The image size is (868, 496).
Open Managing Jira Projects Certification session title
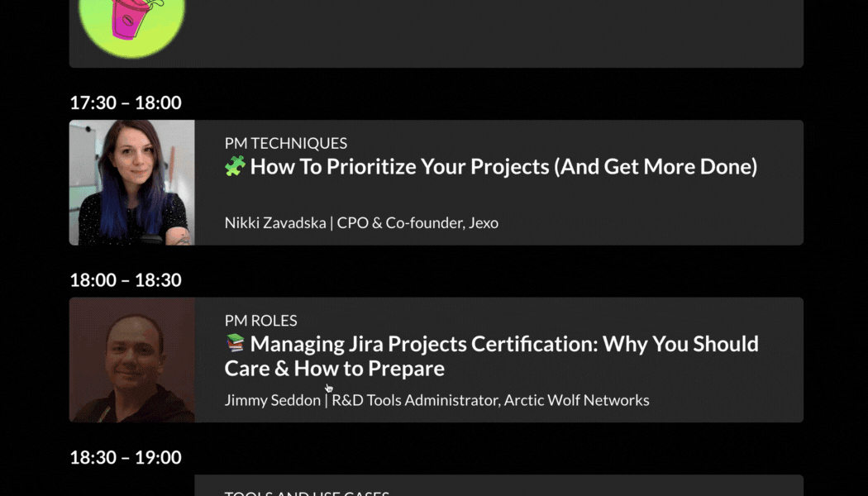click(x=492, y=356)
